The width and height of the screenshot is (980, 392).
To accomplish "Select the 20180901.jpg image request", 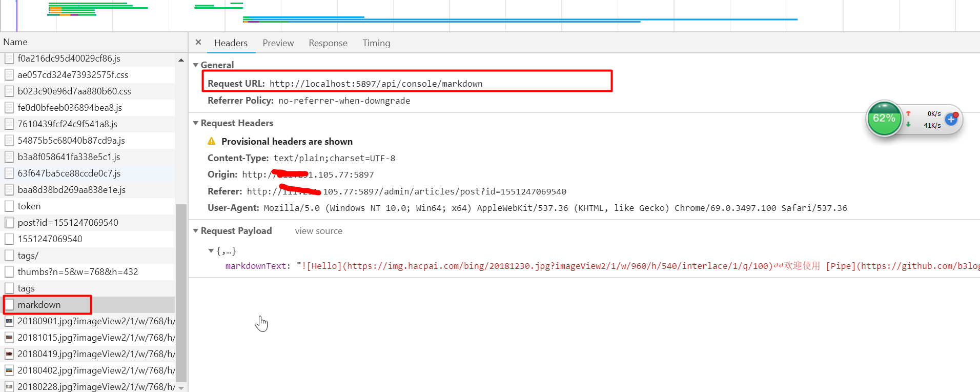I will pyautogui.click(x=87, y=321).
